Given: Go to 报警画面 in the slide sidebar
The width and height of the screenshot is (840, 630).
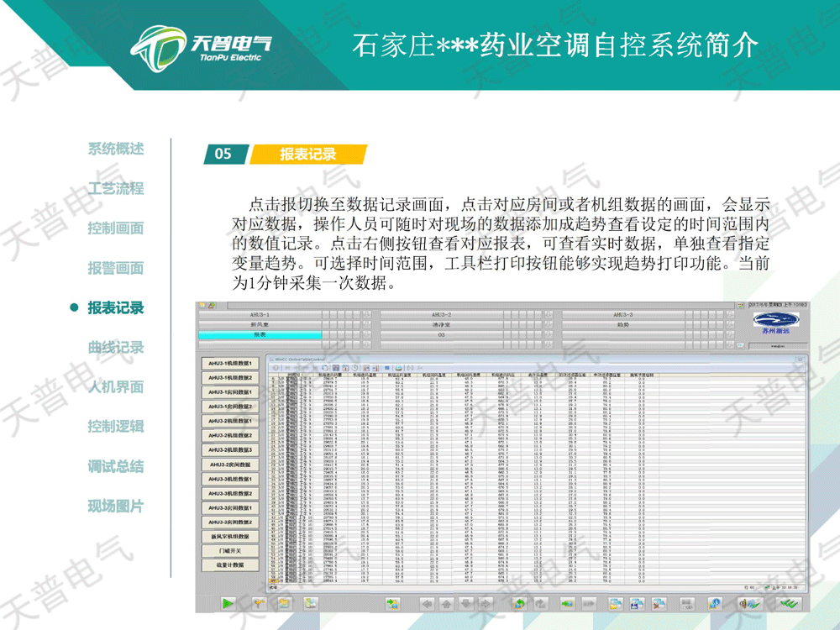Looking at the screenshot, I should click(x=116, y=268).
